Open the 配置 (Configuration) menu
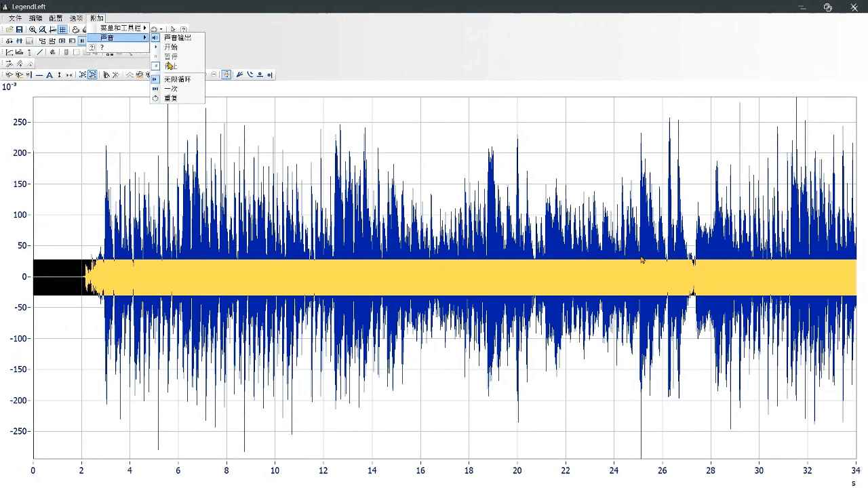Screen dimensions: 868x488 click(56, 18)
